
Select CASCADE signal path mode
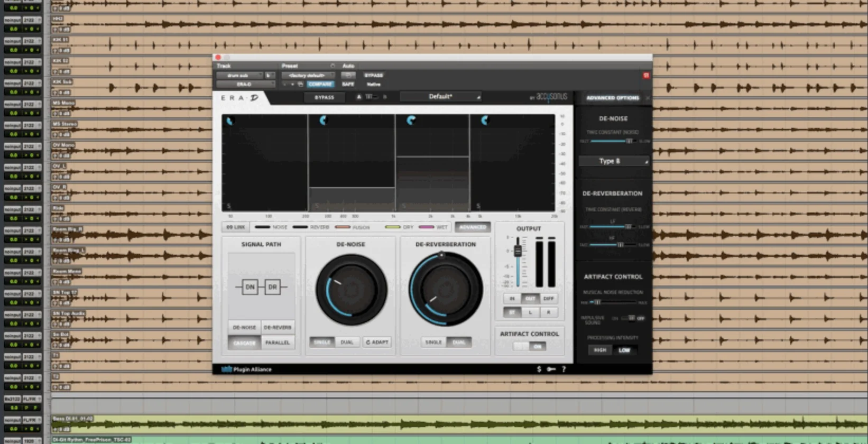(x=244, y=343)
